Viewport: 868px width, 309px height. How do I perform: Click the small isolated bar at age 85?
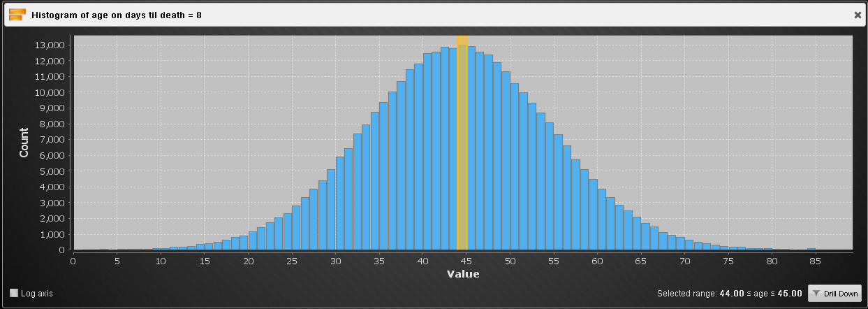click(x=811, y=248)
